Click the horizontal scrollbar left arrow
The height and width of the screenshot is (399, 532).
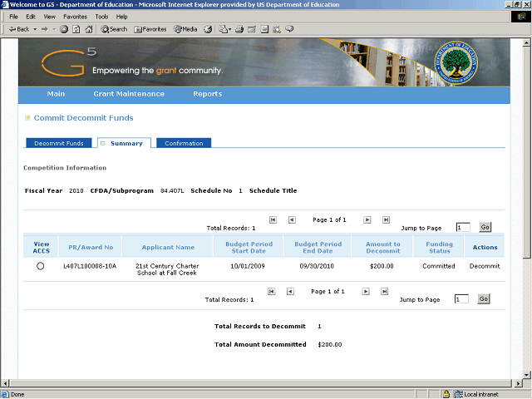(x=5, y=383)
